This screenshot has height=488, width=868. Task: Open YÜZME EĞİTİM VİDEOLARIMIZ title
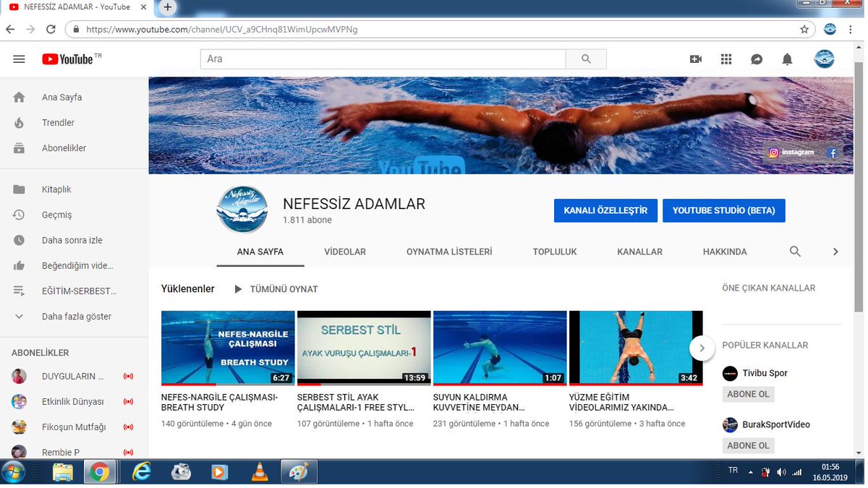(x=622, y=403)
